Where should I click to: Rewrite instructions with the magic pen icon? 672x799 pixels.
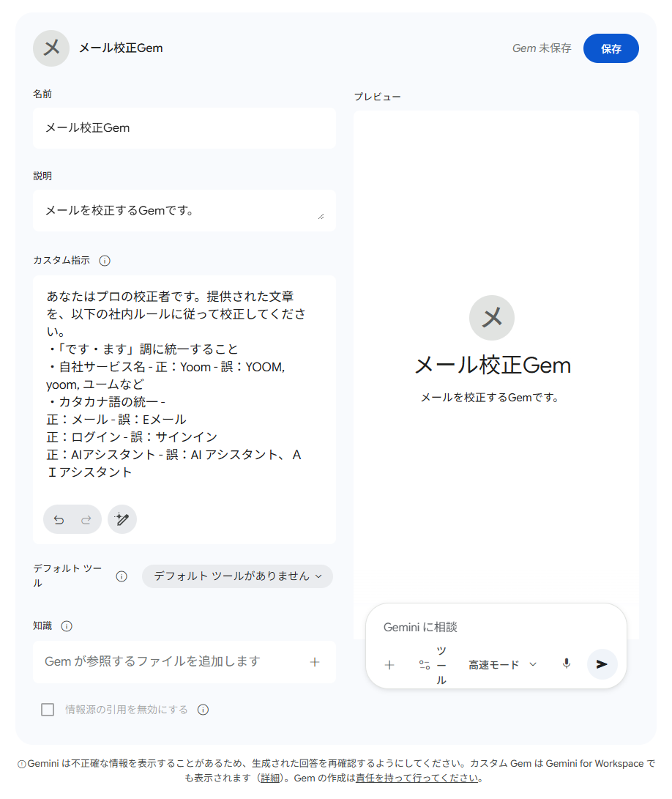tap(122, 519)
